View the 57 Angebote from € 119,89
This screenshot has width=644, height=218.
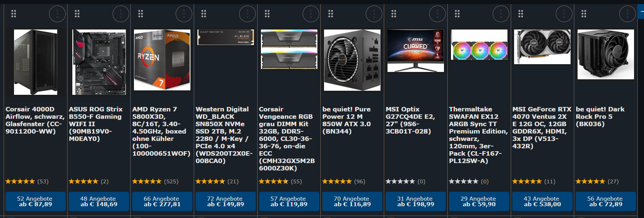(289, 201)
